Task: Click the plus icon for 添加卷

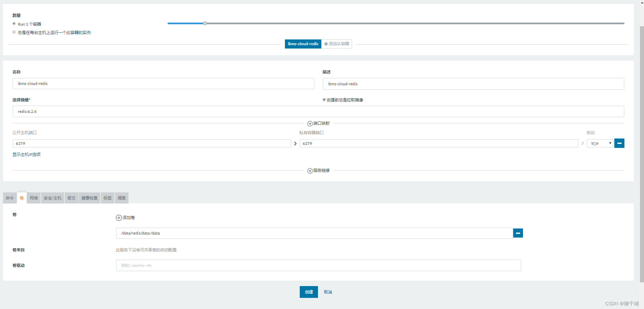Action: pos(119,218)
